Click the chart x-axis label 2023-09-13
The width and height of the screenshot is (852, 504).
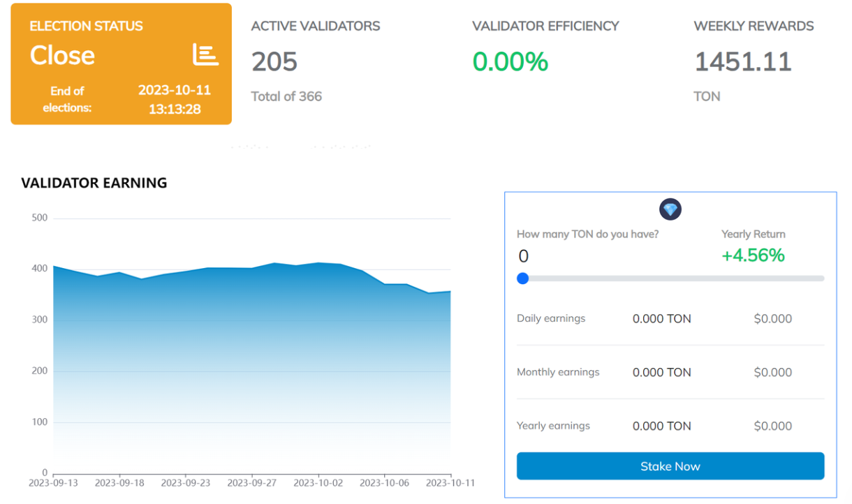53,482
